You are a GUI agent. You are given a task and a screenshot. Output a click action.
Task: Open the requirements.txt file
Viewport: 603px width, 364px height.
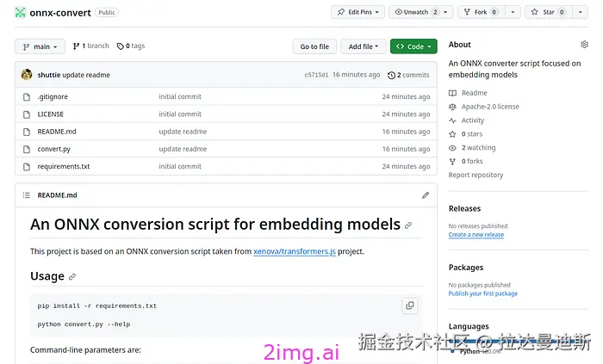[64, 166]
